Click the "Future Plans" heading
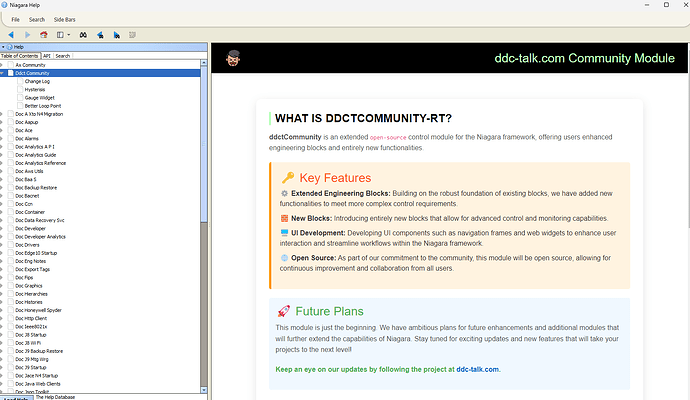Image resolution: width=690 pixels, height=400 pixels. pyautogui.click(x=329, y=311)
